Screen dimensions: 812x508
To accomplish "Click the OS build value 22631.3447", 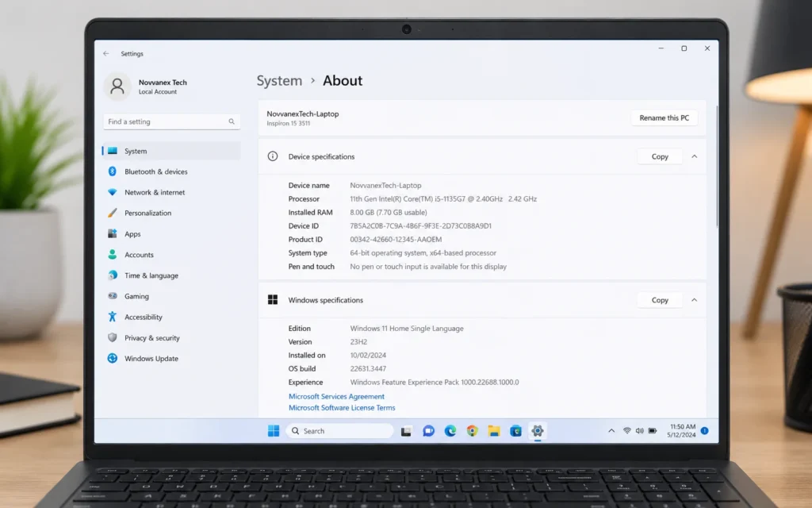I will point(368,368).
